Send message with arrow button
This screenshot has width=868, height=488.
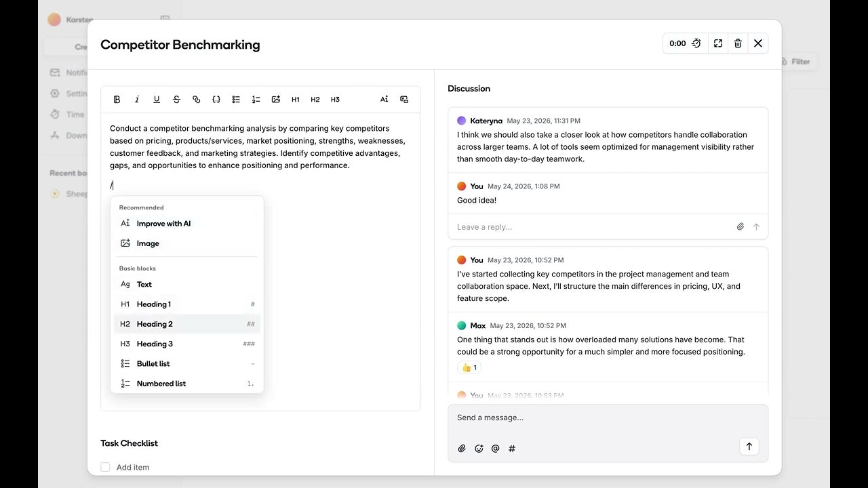[749, 447]
